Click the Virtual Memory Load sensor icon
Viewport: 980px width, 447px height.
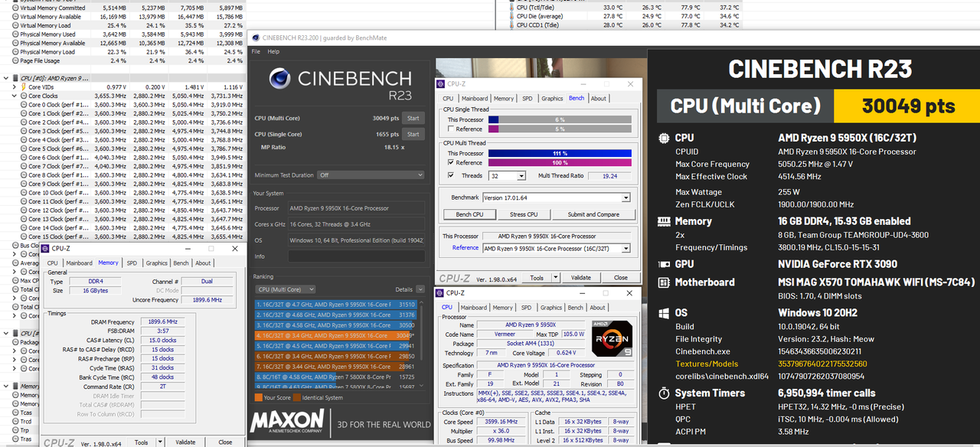coord(15,25)
